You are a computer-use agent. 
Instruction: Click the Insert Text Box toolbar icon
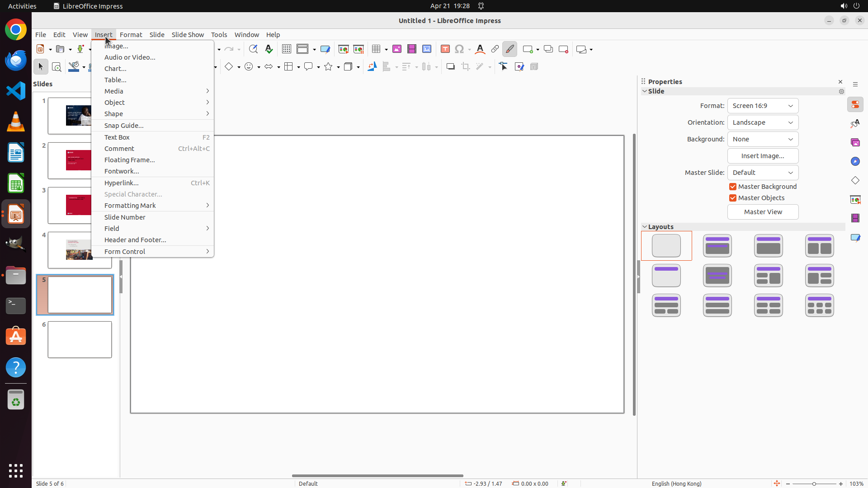click(x=445, y=49)
